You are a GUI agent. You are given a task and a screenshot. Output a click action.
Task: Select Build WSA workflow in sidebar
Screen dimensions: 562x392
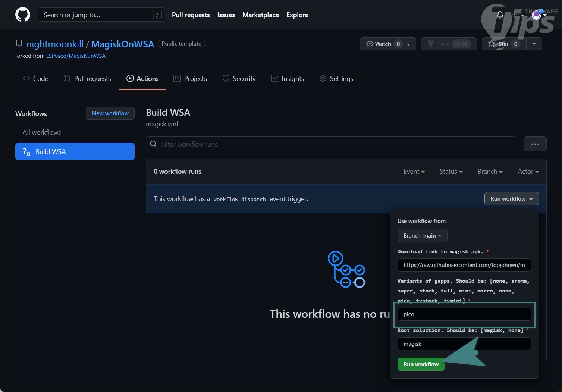pyautogui.click(x=75, y=151)
